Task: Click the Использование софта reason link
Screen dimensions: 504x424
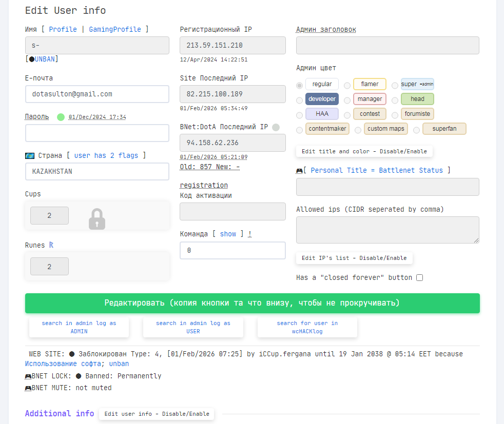Action: pos(63,364)
